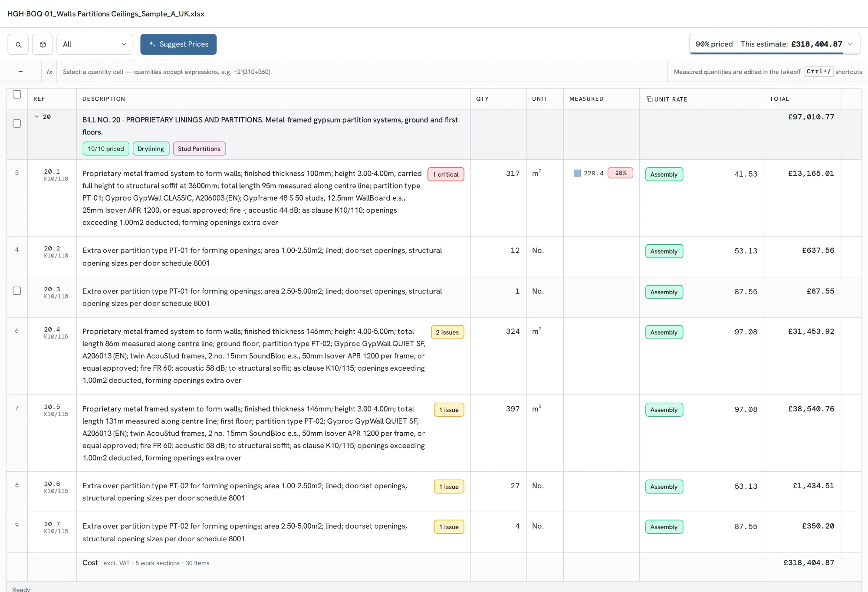Screen dimensions: 868x592
Task: Click the fx formula icon
Action: 49,72
